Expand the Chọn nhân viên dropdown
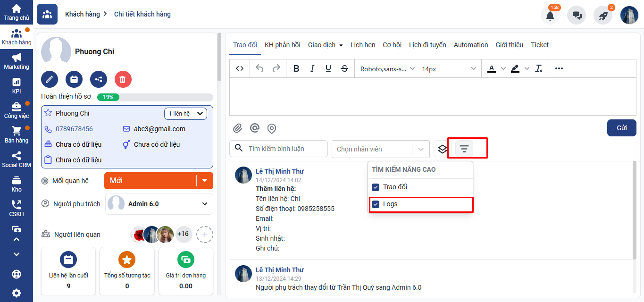The width and height of the screenshot is (644, 302). [x=420, y=149]
